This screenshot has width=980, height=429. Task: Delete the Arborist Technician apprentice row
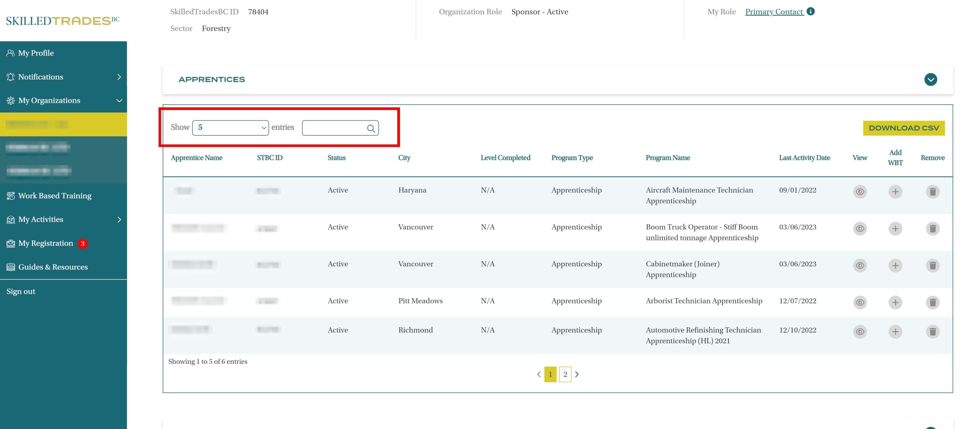tap(932, 302)
